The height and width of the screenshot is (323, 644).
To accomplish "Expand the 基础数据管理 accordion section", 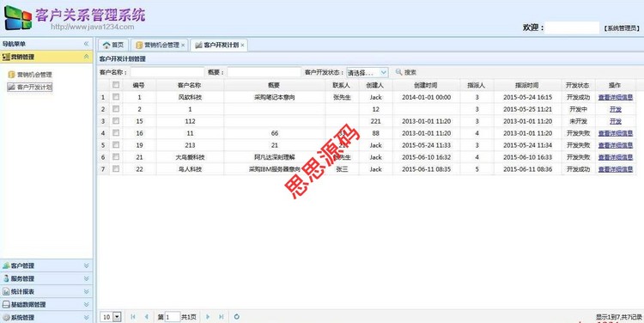I will coord(86,304).
